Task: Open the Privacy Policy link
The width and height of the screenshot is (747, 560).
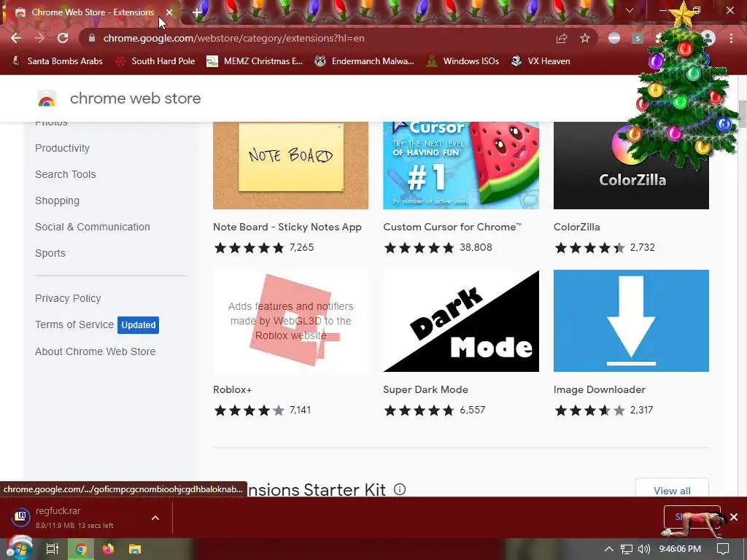Action: [68, 298]
